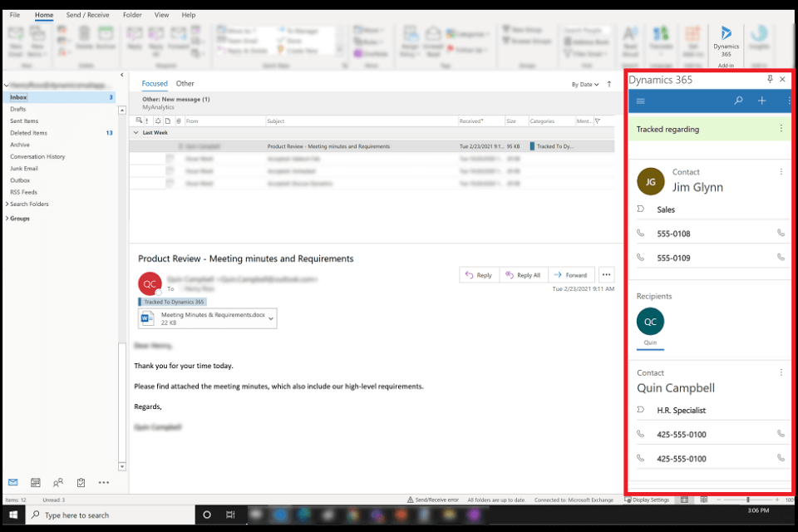Open the View ribbon tab
The image size is (798, 532).
[x=161, y=15]
